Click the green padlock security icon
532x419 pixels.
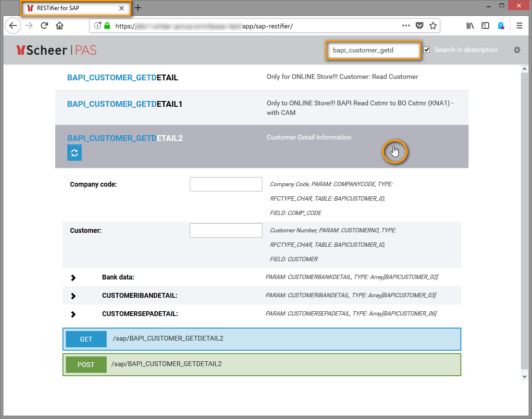click(107, 26)
